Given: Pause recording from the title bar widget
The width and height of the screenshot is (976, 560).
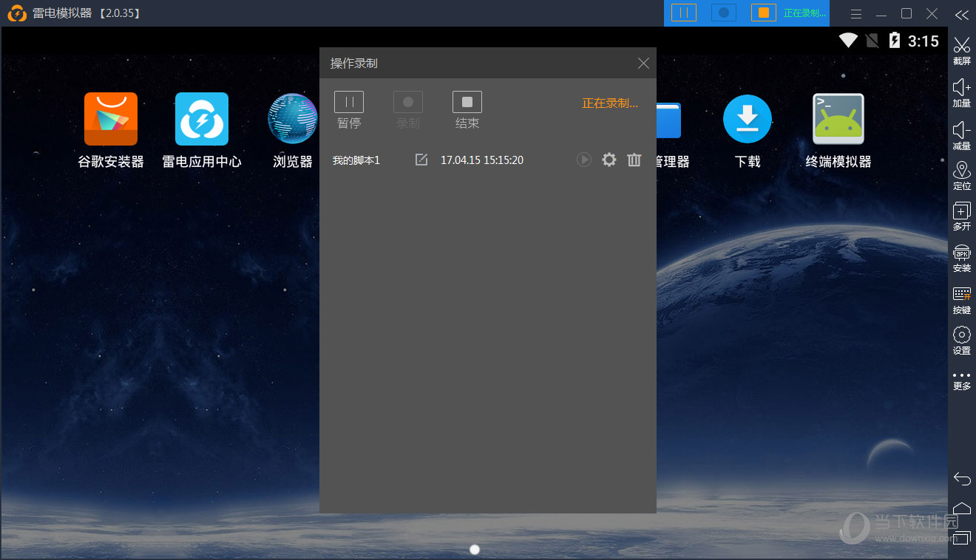Looking at the screenshot, I should [x=684, y=13].
